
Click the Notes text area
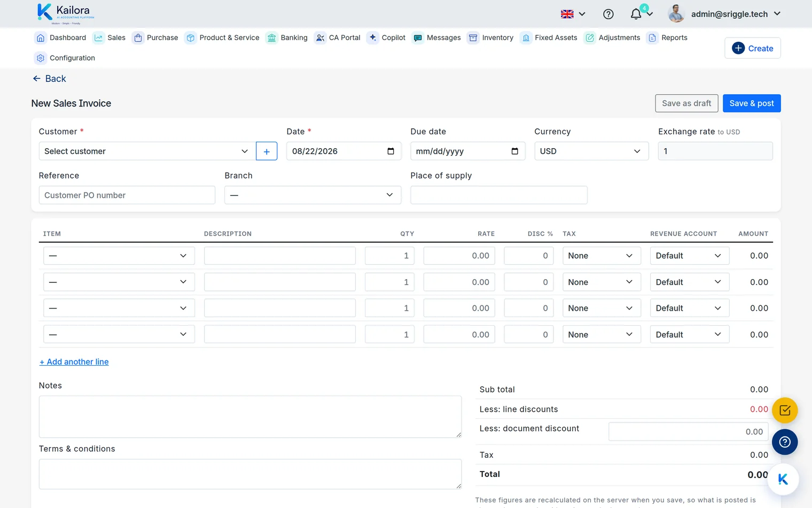click(x=250, y=417)
